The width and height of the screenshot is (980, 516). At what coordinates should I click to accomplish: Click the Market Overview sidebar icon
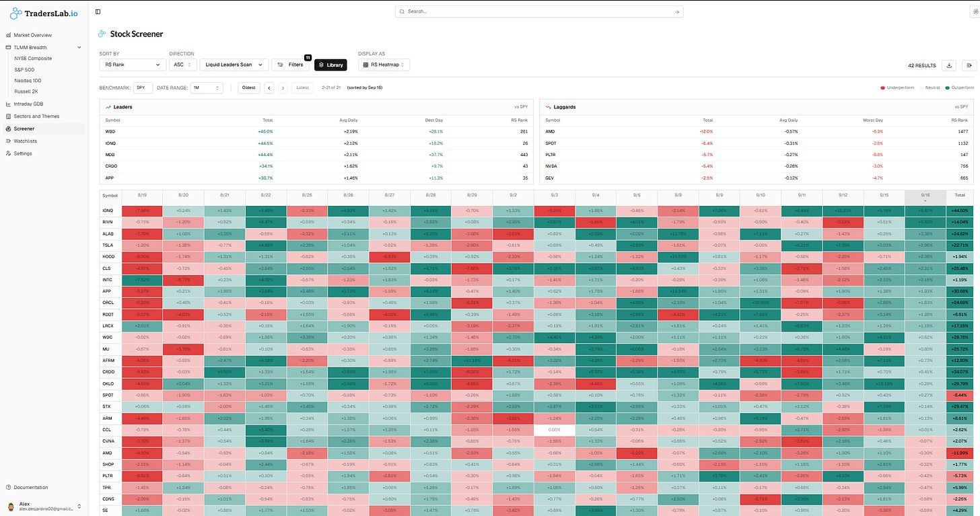[x=8, y=35]
